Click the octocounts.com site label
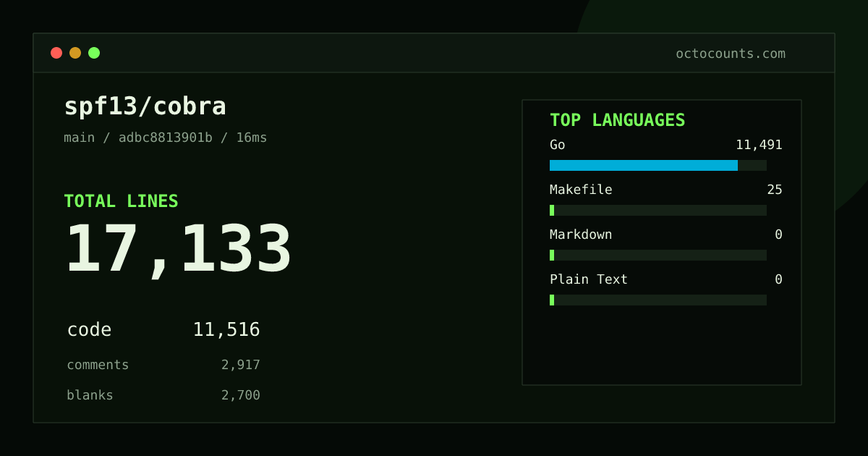Image resolution: width=868 pixels, height=456 pixels. coord(731,54)
